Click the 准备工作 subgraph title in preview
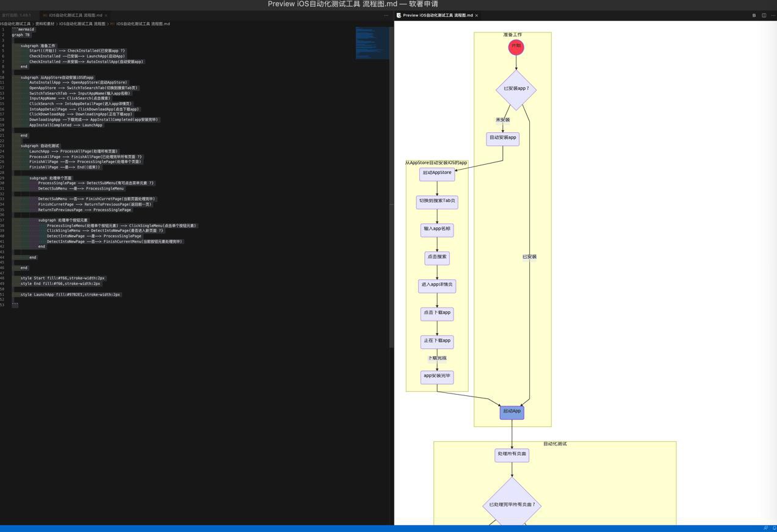Screen dimensions: 777x532 pyautogui.click(x=513, y=35)
